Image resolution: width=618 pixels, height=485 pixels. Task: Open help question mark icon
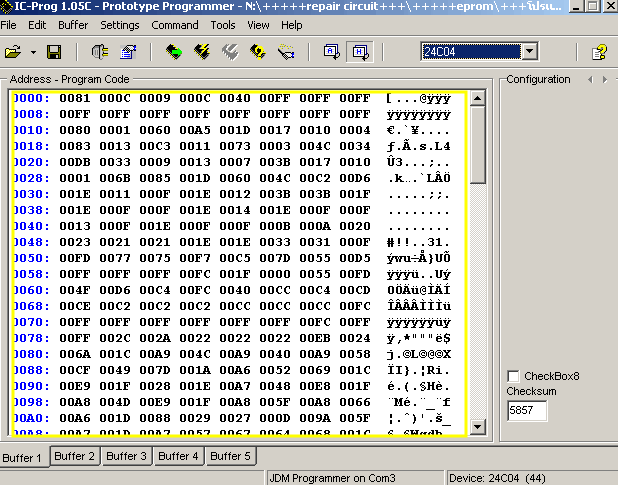tap(599, 52)
